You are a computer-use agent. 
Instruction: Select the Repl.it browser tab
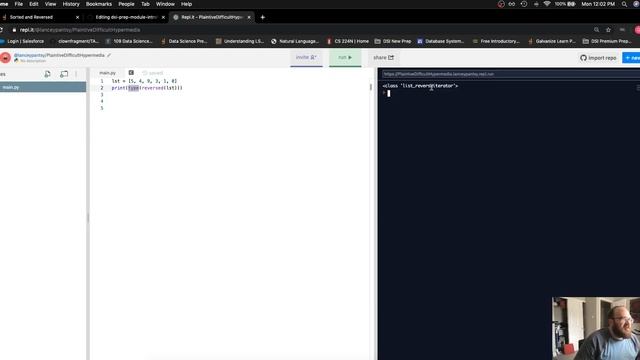tap(212, 17)
